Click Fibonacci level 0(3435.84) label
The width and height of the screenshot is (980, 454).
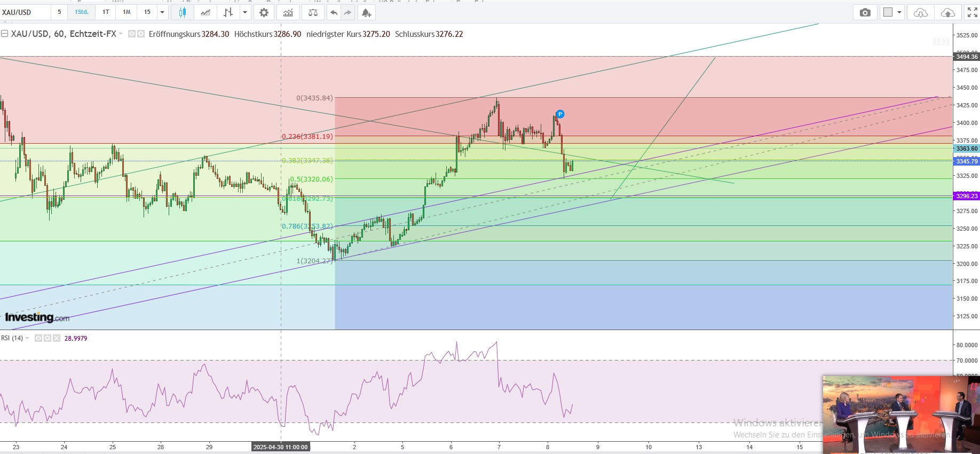314,98
